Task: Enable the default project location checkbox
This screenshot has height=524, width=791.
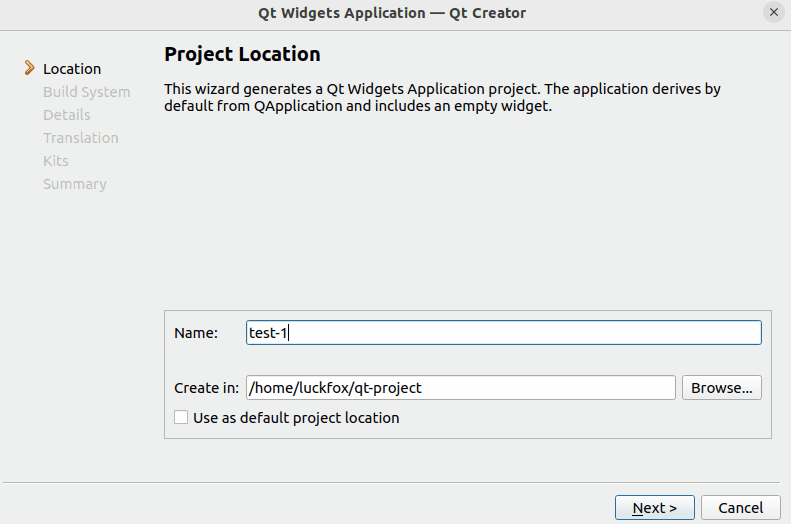Action: tap(181, 418)
